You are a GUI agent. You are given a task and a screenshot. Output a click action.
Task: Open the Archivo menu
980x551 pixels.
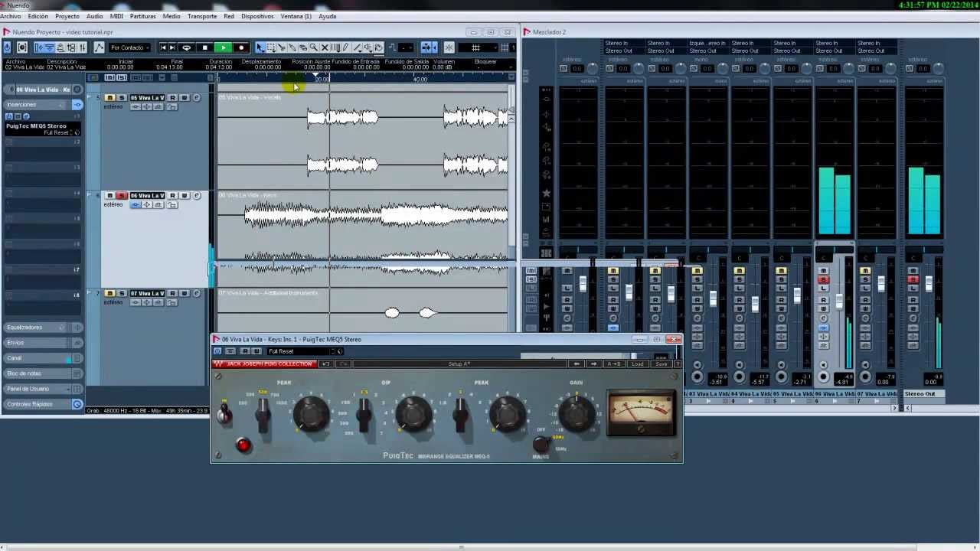point(11,16)
